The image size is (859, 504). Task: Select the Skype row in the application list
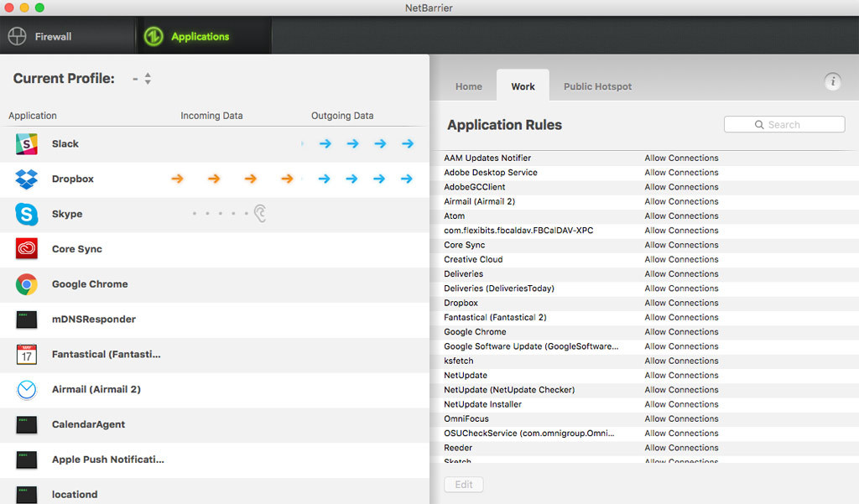(x=214, y=214)
